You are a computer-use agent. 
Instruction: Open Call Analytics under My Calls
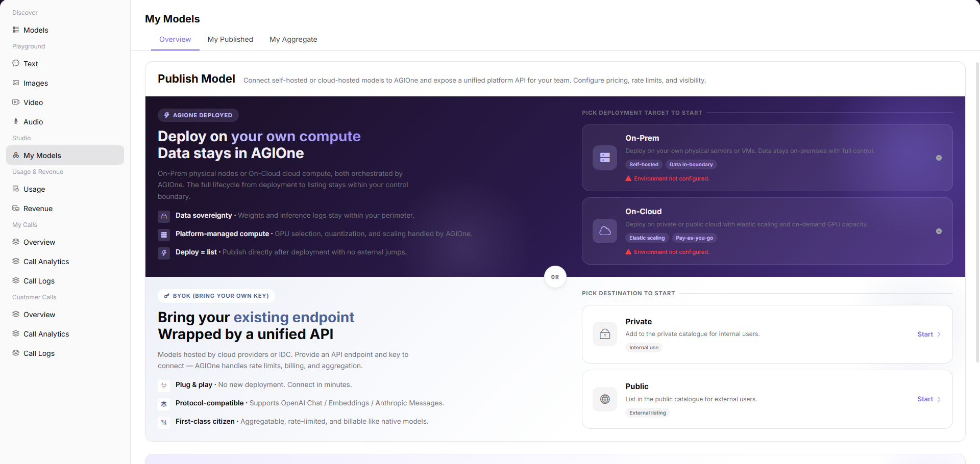click(65, 262)
